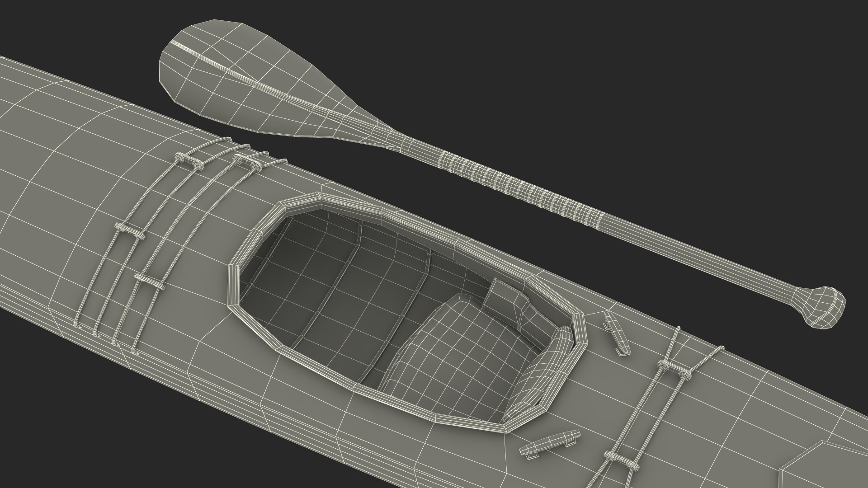Screen dimensions: 868x488
Task: Select the lower bungee clip near the cockpit front
Action: (x=149, y=280)
